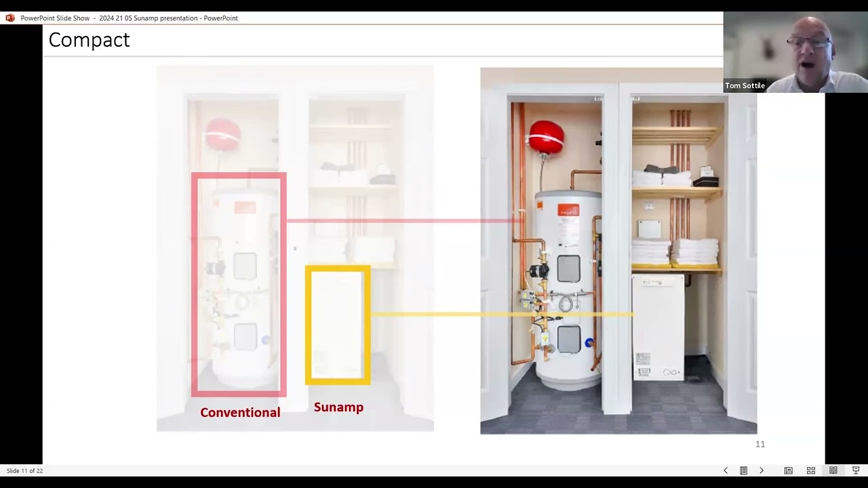
Task: Click the window title 'PowerPoint Slide Show' text
Action: (x=55, y=18)
